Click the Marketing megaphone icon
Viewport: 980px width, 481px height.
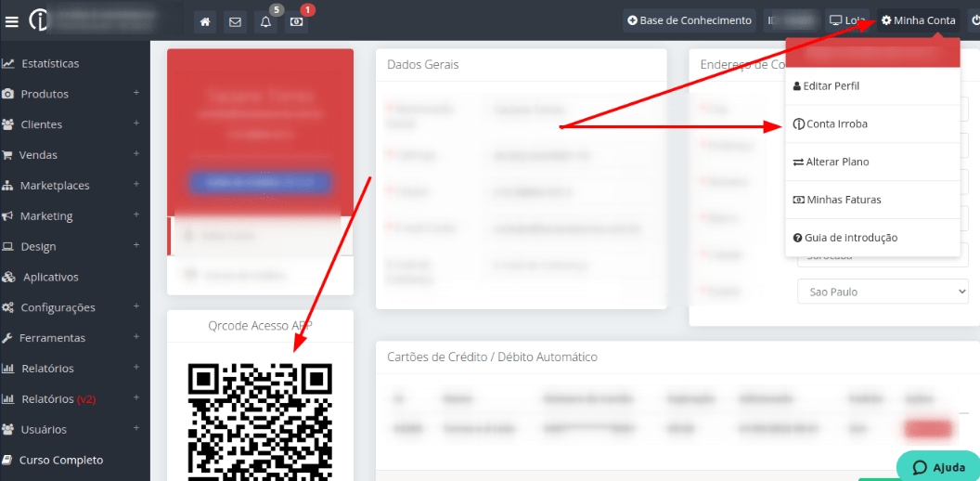tap(8, 215)
